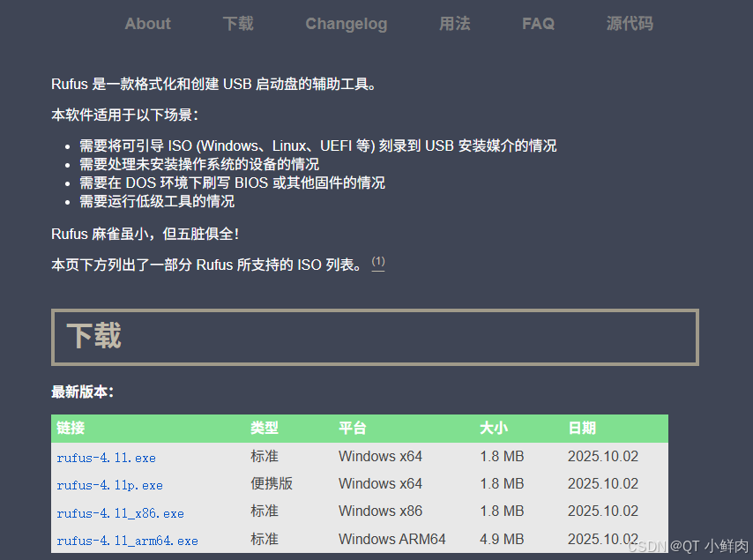Download rufus-4.11_arm64.exe link
This screenshot has width=753, height=560.
[127, 541]
